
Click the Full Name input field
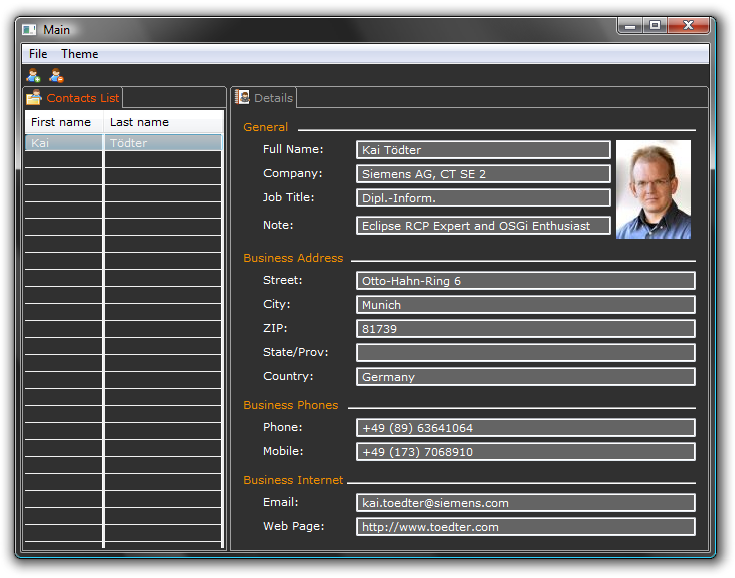pos(483,150)
